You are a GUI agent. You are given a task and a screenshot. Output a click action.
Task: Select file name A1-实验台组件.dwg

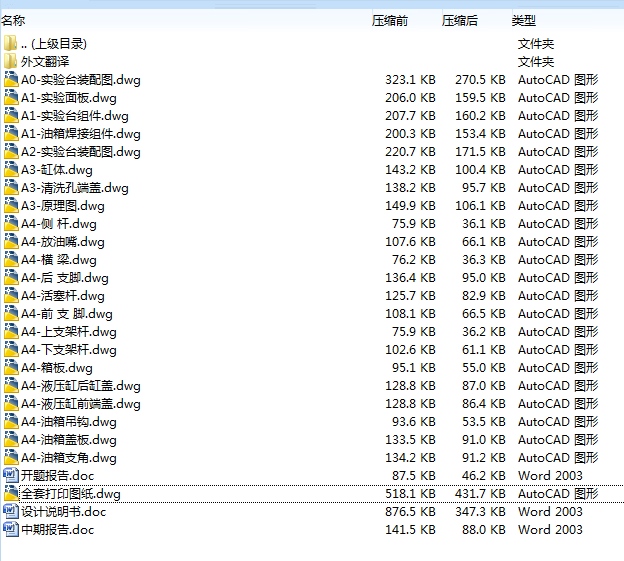click(x=75, y=115)
